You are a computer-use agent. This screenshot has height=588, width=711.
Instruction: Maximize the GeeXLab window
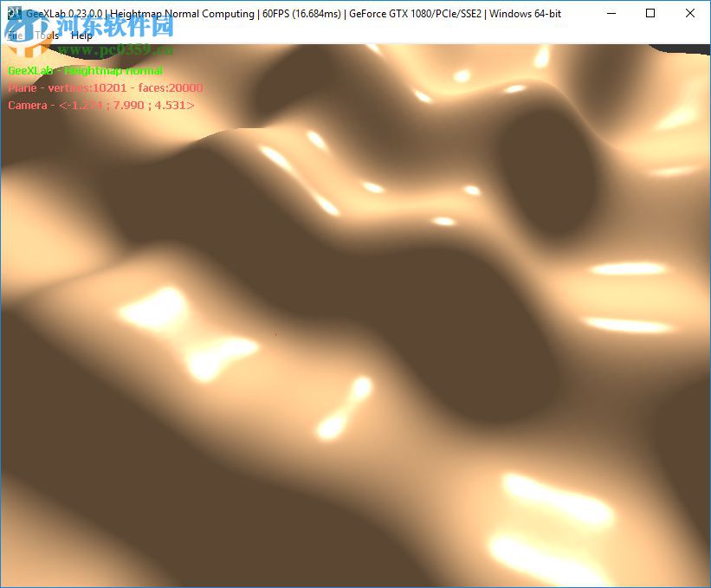point(650,13)
